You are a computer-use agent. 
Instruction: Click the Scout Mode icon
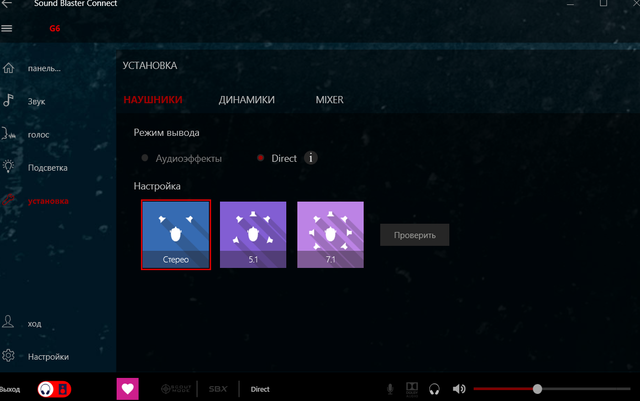[x=176, y=389]
